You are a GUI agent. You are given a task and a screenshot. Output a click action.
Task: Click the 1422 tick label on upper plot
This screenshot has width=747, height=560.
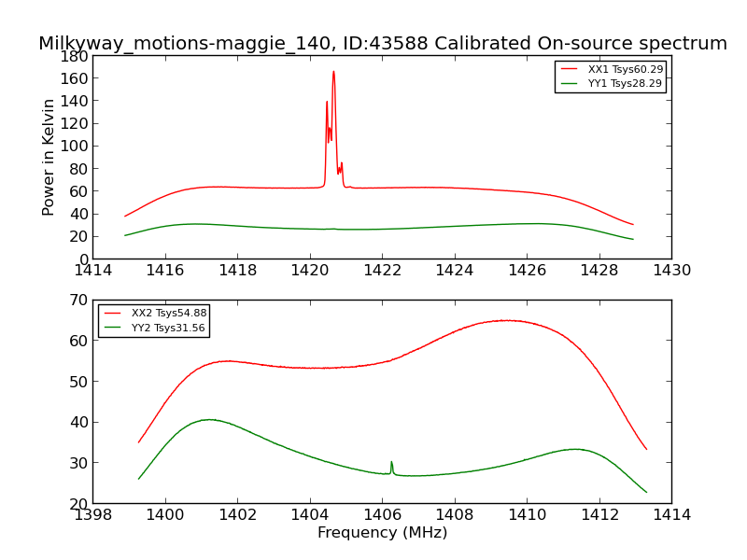click(x=383, y=271)
